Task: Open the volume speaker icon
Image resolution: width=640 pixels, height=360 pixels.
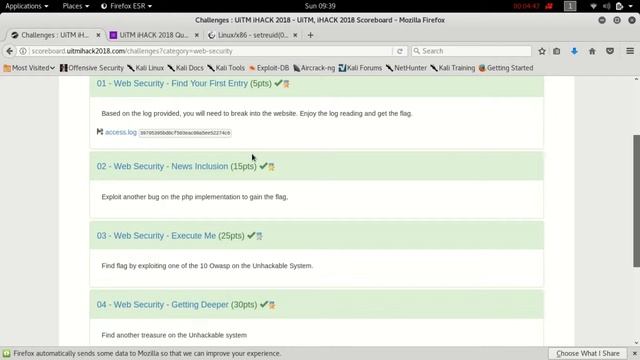Action: coord(607,6)
